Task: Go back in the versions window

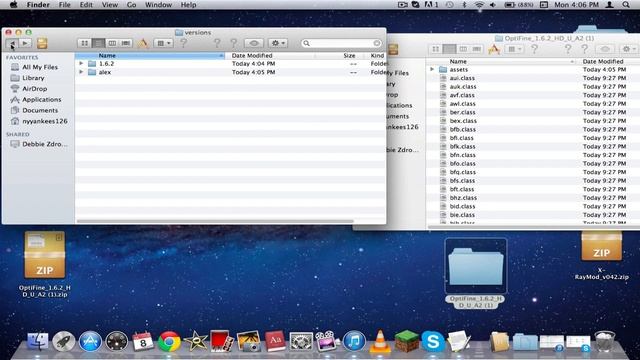Action: 12,43
